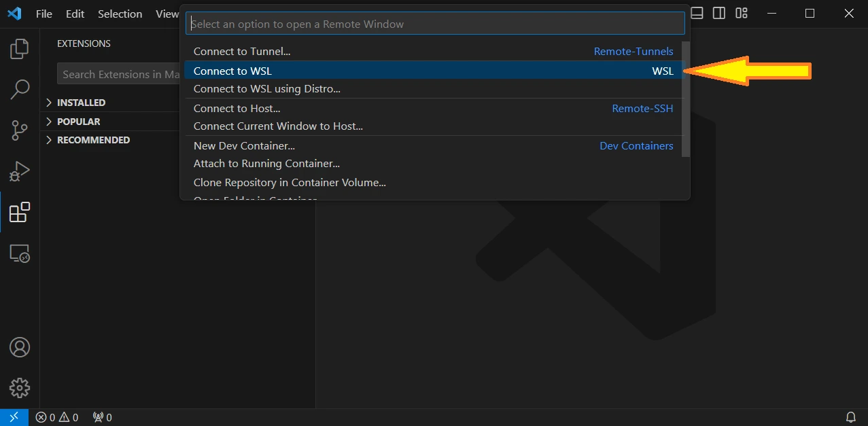The image size is (868, 426).
Task: Open the Manage gear icon
Action: tap(20, 388)
